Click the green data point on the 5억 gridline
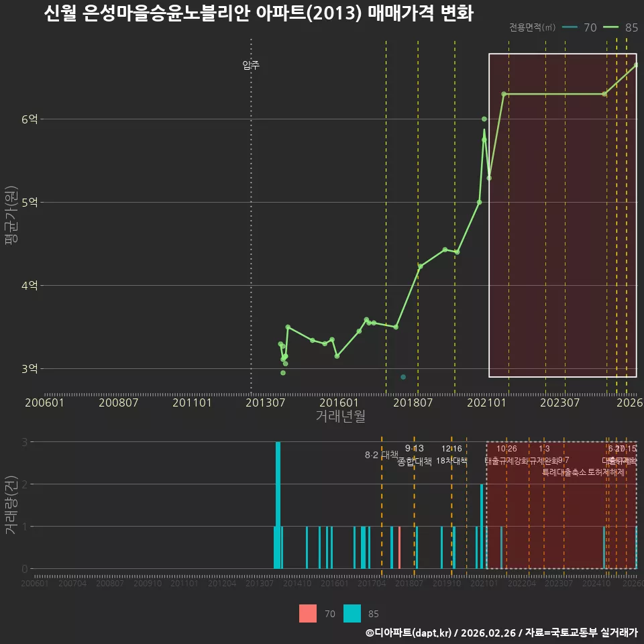 tap(479, 202)
